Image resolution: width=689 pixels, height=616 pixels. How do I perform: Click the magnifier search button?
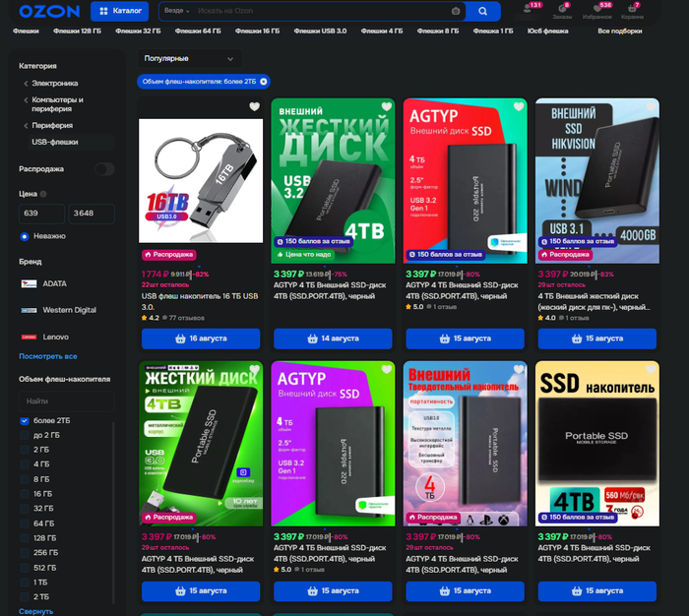point(482,11)
